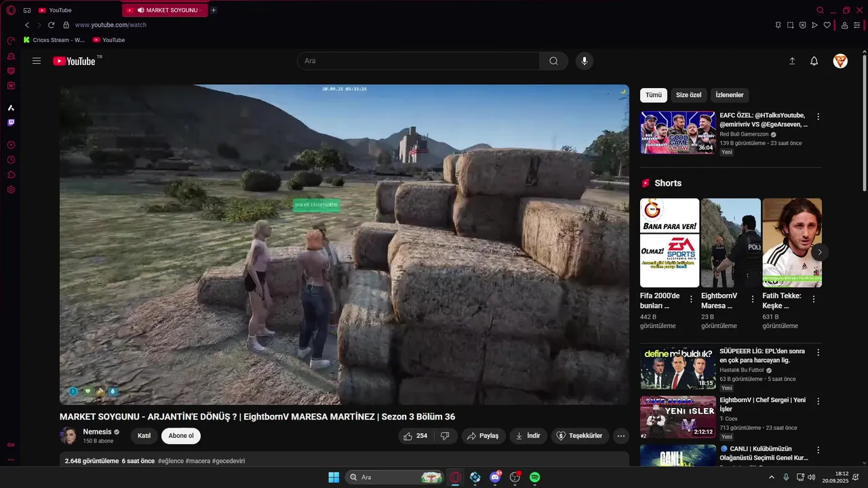Share the video via Paylaş

tap(484, 436)
